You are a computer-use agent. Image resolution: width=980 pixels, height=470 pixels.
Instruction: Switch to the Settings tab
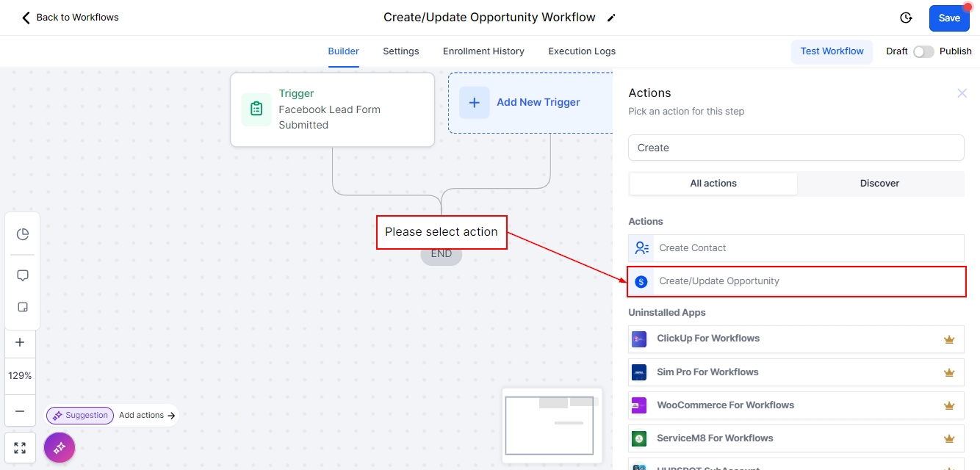tap(400, 51)
